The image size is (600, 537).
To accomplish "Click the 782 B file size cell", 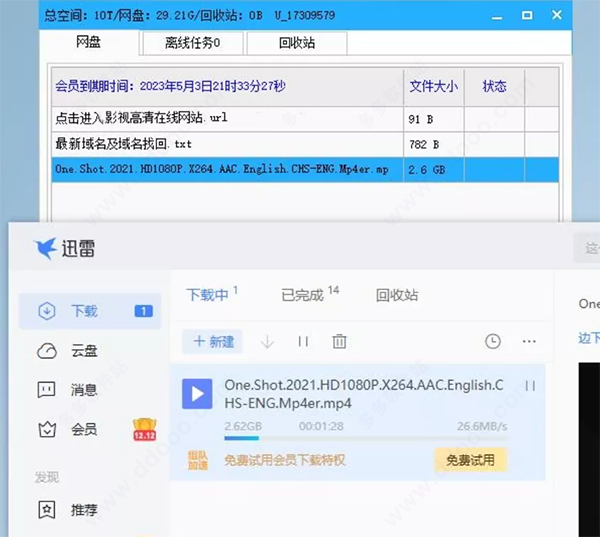I will point(434,144).
